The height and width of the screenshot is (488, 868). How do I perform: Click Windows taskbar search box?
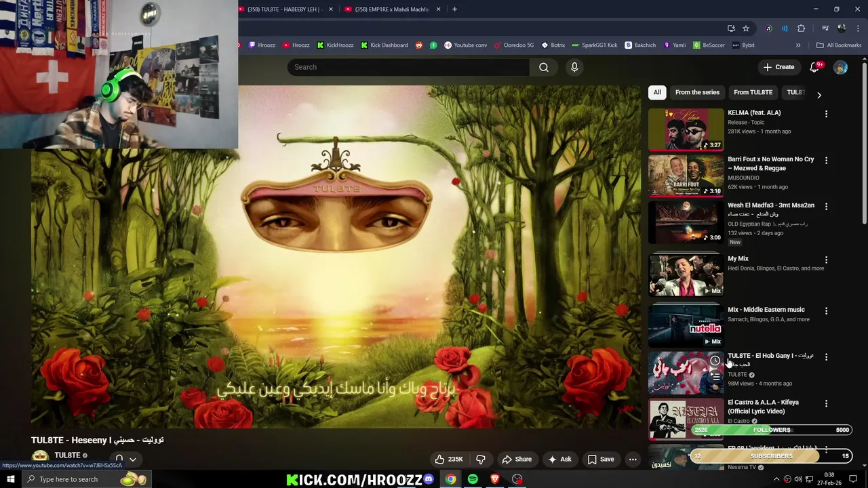click(x=85, y=479)
